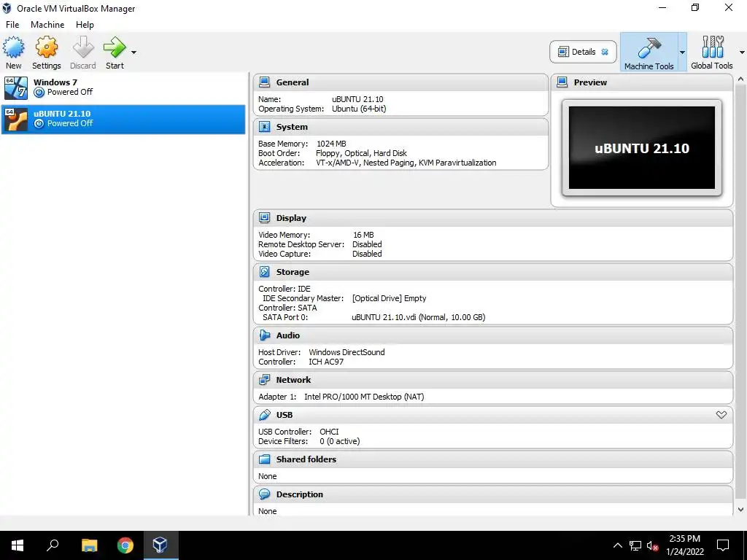Click the '16 MB' video memory value
The width and height of the screenshot is (747, 560).
(x=363, y=235)
